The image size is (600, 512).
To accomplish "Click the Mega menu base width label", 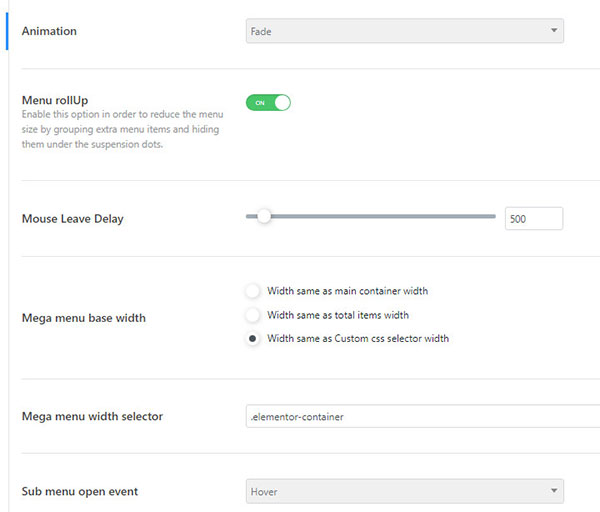I will point(83,318).
